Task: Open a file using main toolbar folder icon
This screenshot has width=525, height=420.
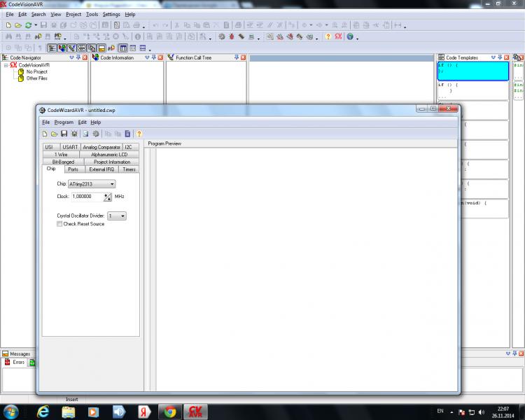Action: coord(18,25)
